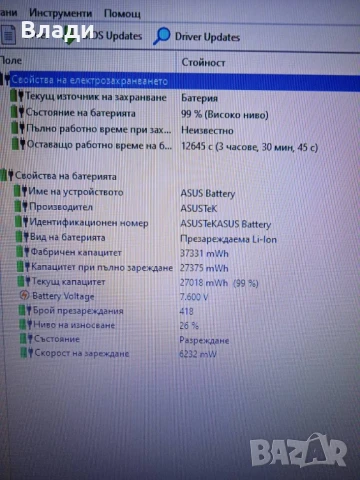Screen dimensions: 360x480
Task: Click the value ASUS Battery device name
Action: (208, 193)
